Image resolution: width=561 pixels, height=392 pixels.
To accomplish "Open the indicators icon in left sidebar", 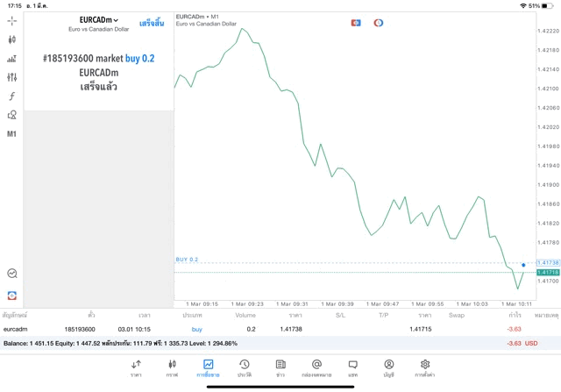I will 11,59.
